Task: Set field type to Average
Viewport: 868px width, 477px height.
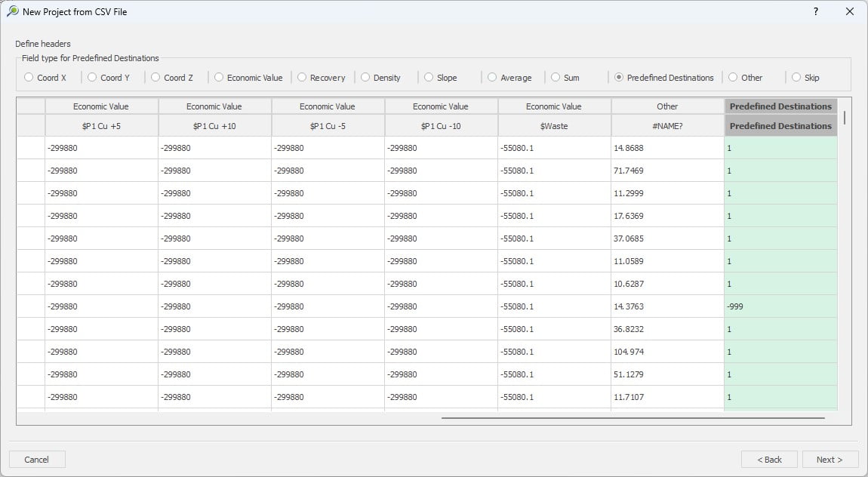Action: (492, 77)
